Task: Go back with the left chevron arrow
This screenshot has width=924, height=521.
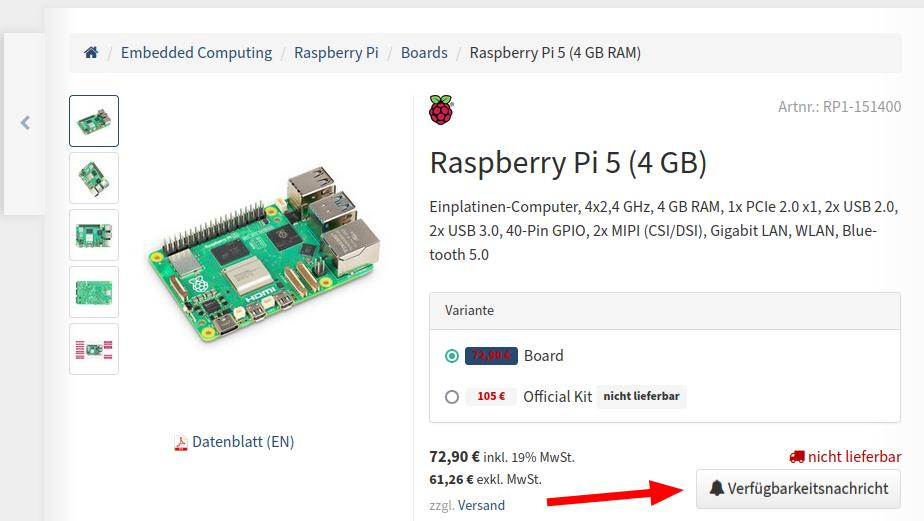Action: click(x=25, y=123)
